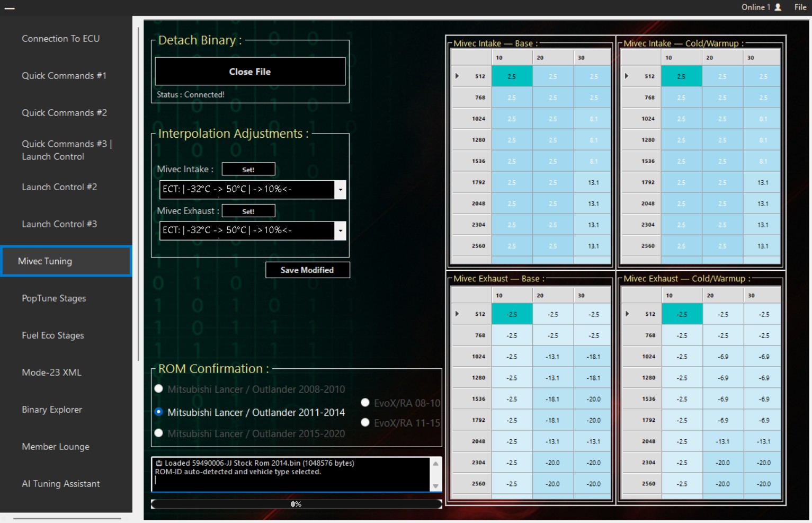Select row header 768 in Mivec Intake Base
Screen dimensions: 812x523
coord(471,97)
